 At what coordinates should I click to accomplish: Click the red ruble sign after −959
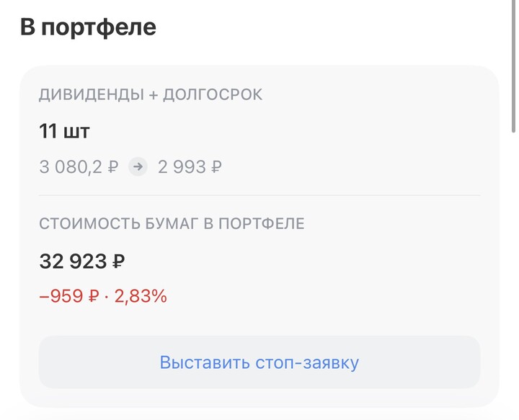point(93,295)
